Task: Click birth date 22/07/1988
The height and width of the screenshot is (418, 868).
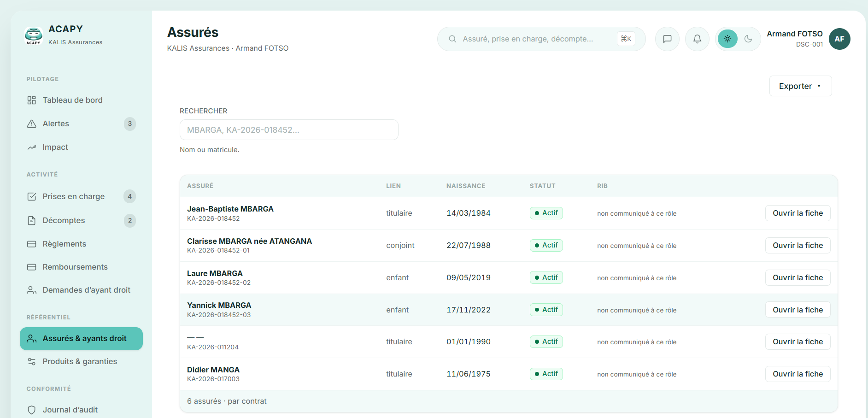Action: pyautogui.click(x=468, y=246)
